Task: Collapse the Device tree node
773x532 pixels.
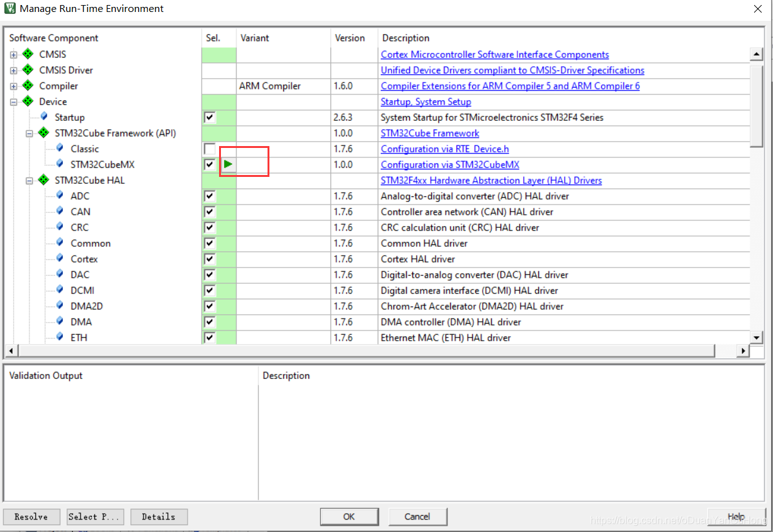Action: (13, 102)
